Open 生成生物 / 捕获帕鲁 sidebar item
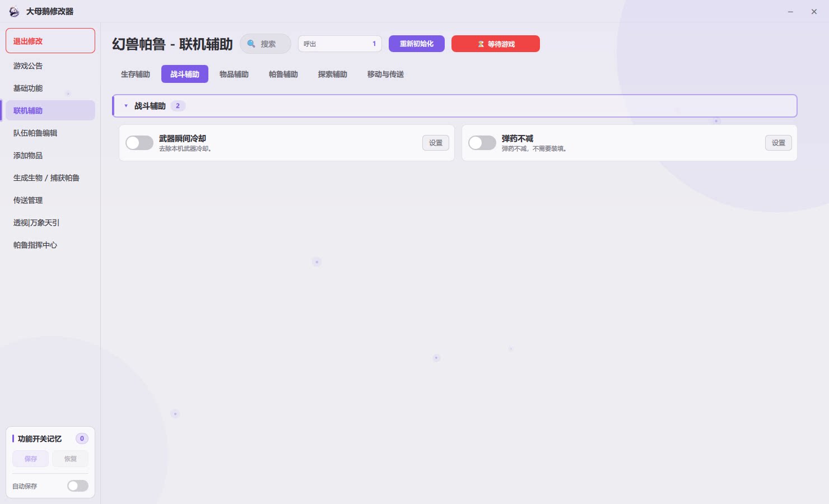Viewport: 829px width, 504px height. 50,178
